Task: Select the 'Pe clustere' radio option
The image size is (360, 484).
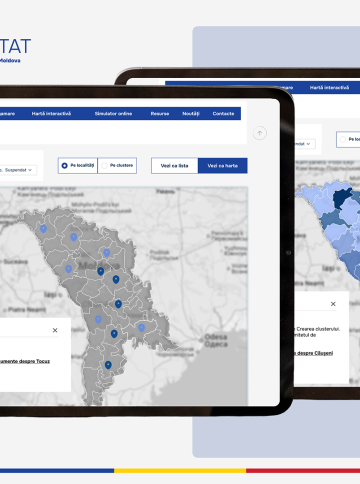Action: coord(117,165)
